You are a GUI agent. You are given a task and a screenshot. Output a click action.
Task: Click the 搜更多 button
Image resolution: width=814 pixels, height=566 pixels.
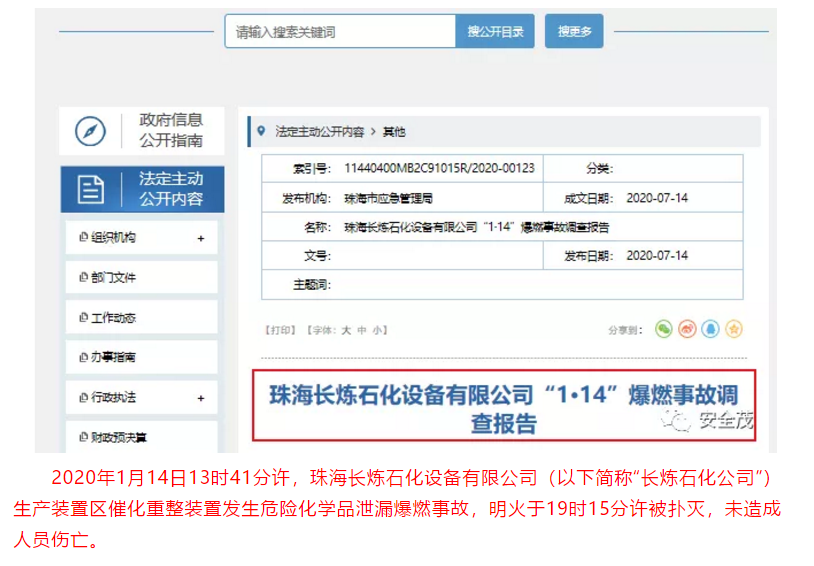574,32
